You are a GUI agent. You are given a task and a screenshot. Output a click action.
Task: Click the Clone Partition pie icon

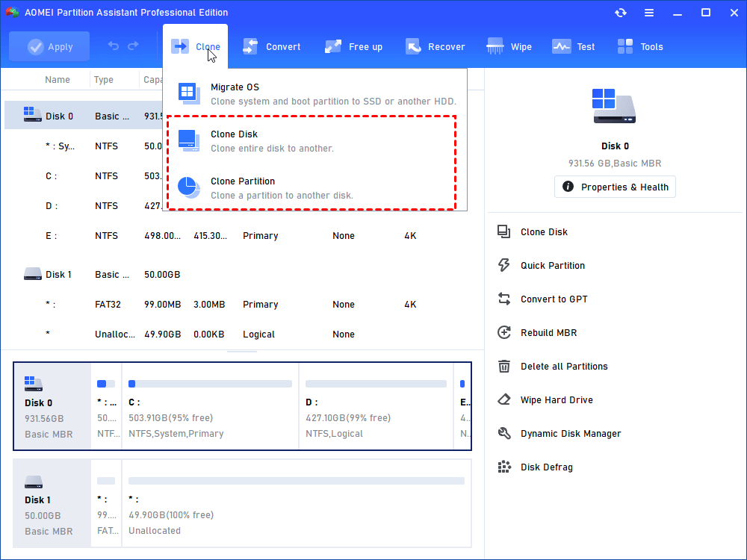click(x=189, y=187)
